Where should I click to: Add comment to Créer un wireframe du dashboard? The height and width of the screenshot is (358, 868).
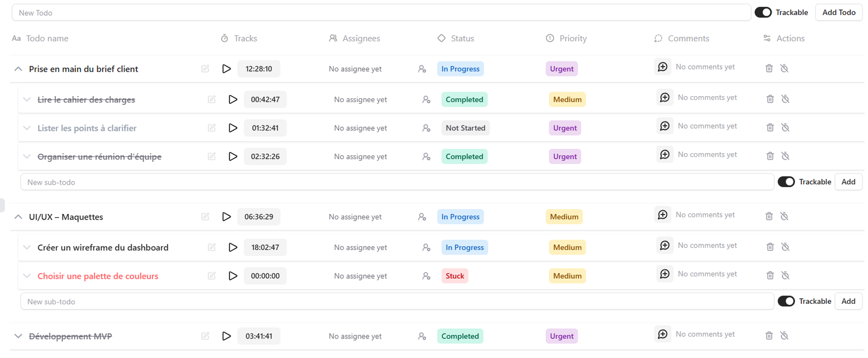(x=665, y=246)
